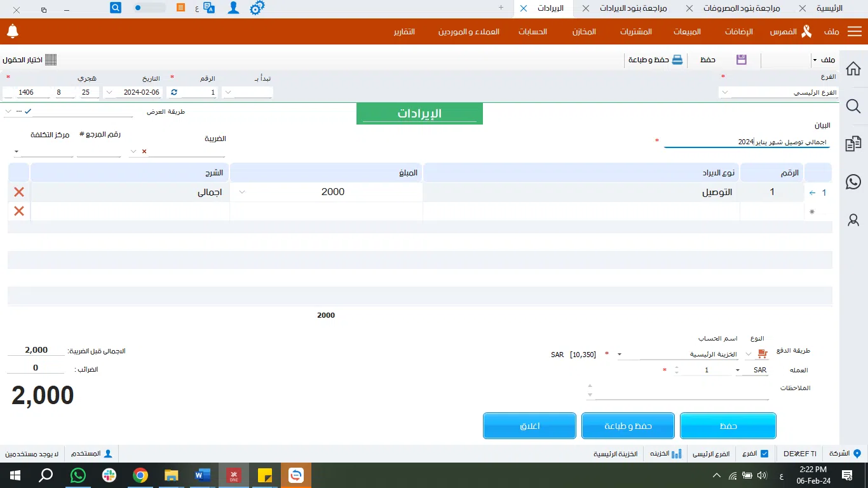868x488 pixels.
Task: Click the اغلاق button
Action: (x=529, y=426)
